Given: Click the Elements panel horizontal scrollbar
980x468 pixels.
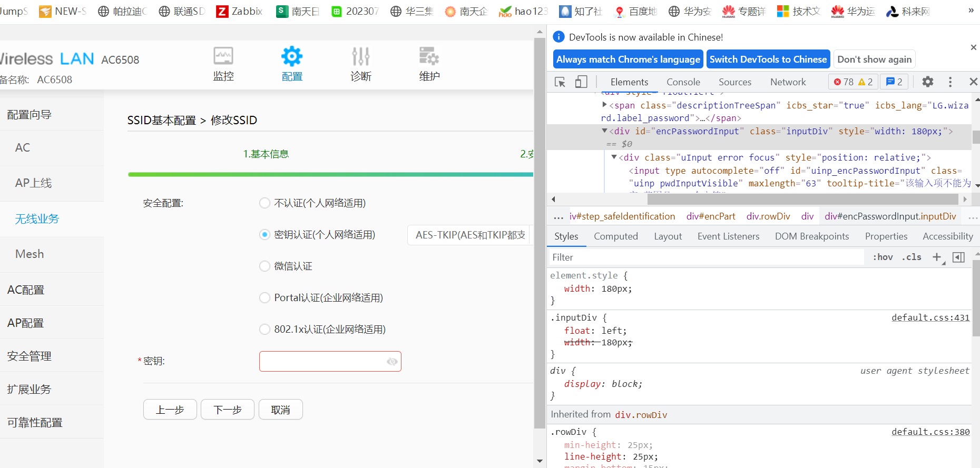Looking at the screenshot, I should click(x=803, y=199).
